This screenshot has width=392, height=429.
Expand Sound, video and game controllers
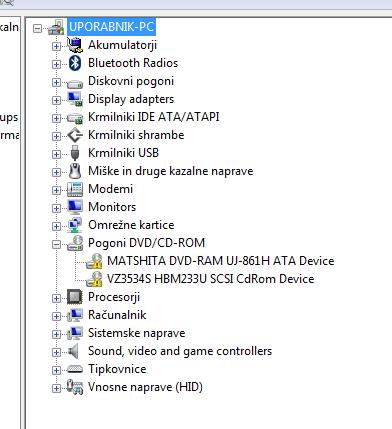(56, 352)
